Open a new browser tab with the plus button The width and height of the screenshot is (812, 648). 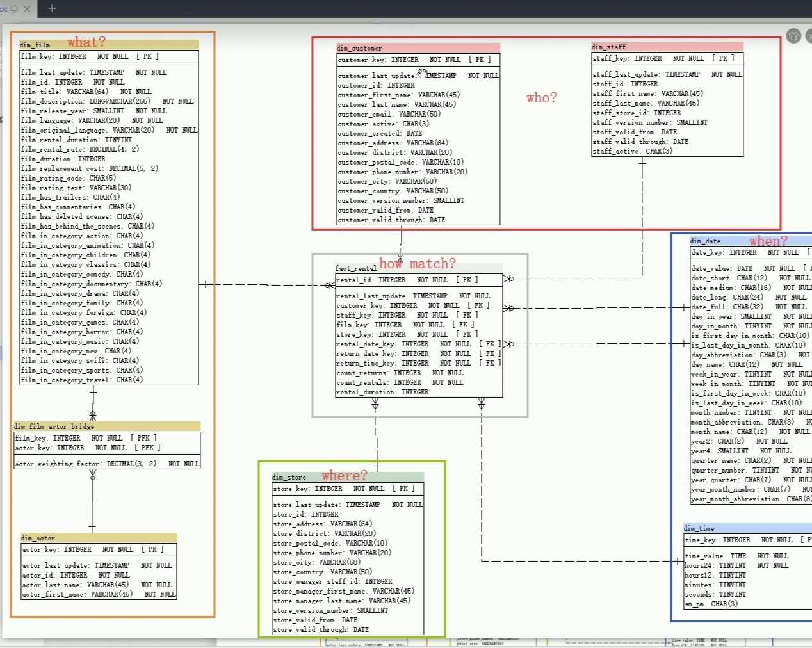(x=52, y=8)
